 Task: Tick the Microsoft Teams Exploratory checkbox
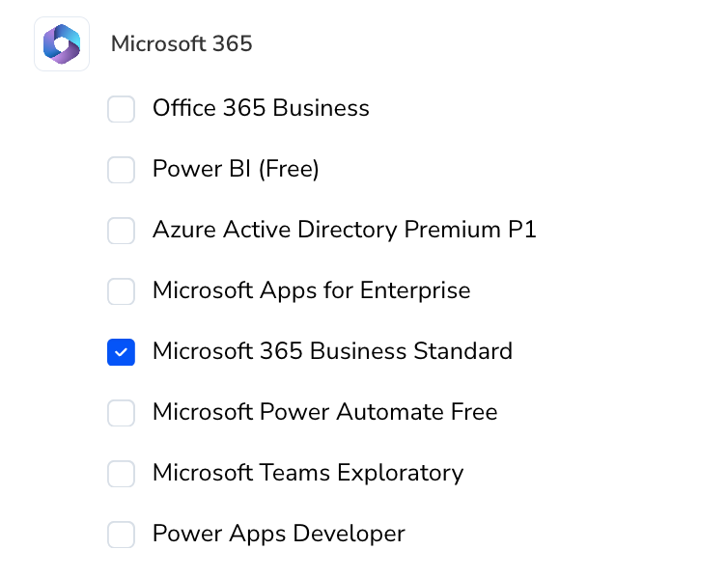click(122, 474)
